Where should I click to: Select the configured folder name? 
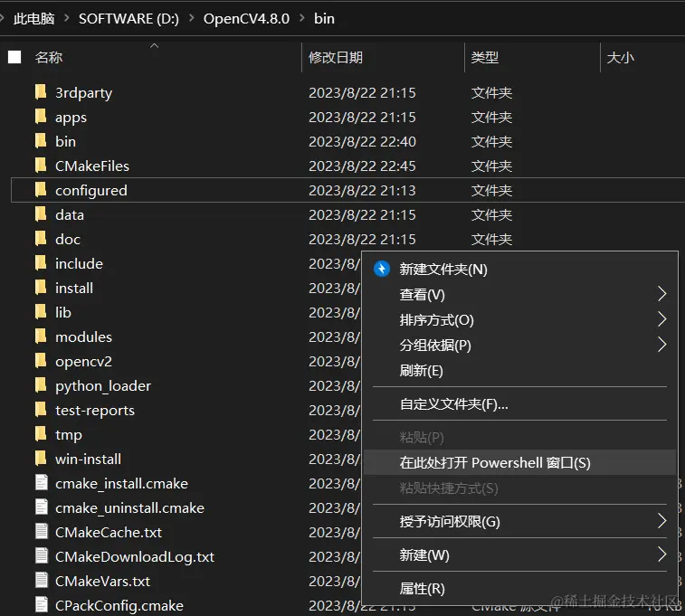(91, 191)
